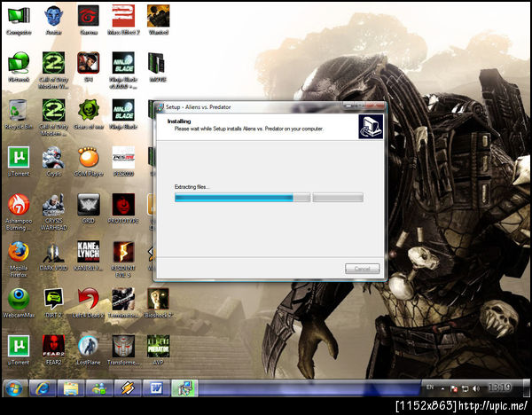The width and height of the screenshot is (532, 415).
Task: Click the 13:19 system clock
Action: coord(499,388)
